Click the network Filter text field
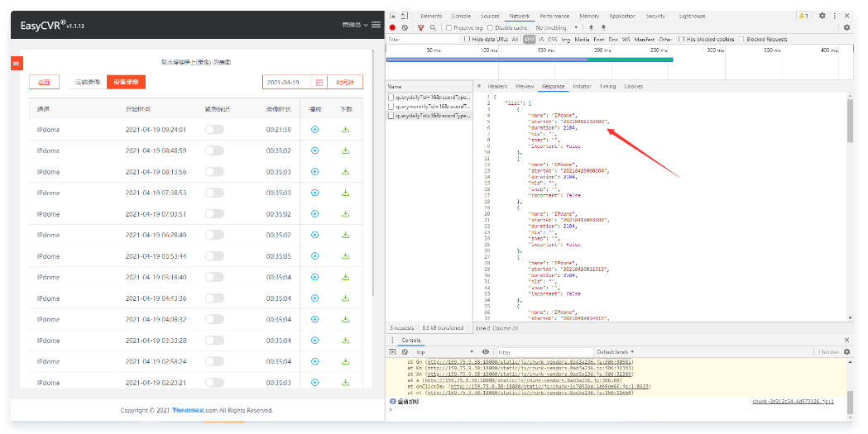868x434 pixels. [x=423, y=39]
